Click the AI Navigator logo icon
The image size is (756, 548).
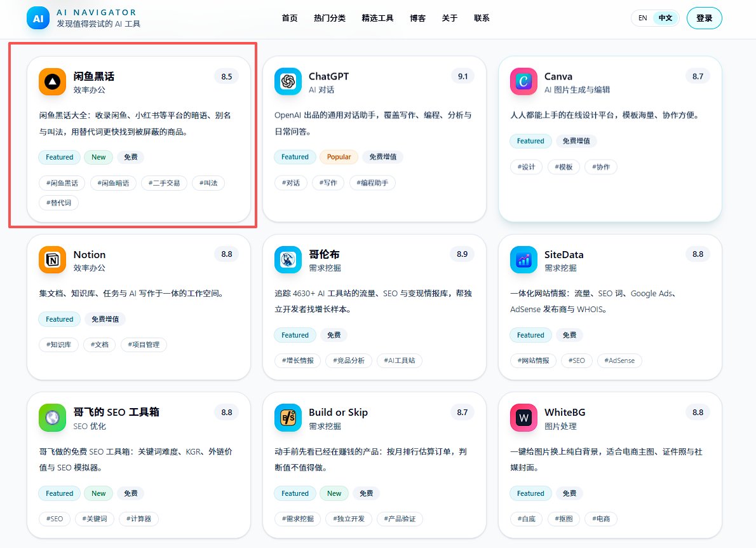(38, 18)
